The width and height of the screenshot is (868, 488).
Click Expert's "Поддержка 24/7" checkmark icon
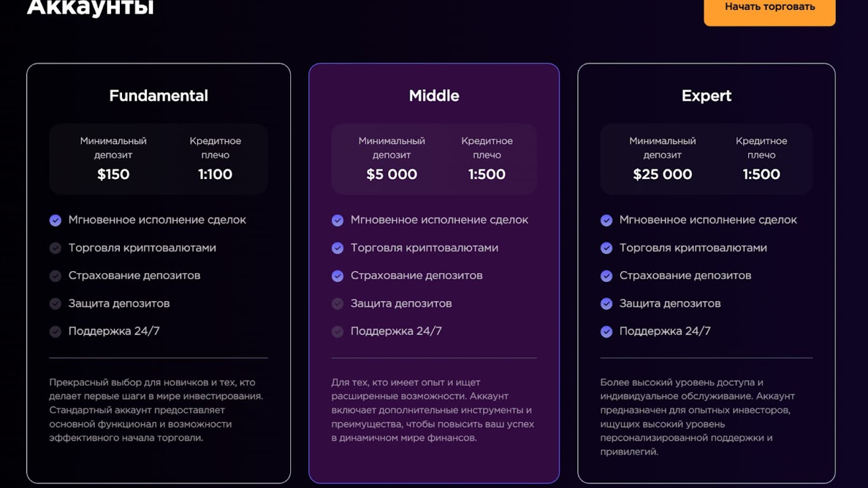[x=607, y=332]
